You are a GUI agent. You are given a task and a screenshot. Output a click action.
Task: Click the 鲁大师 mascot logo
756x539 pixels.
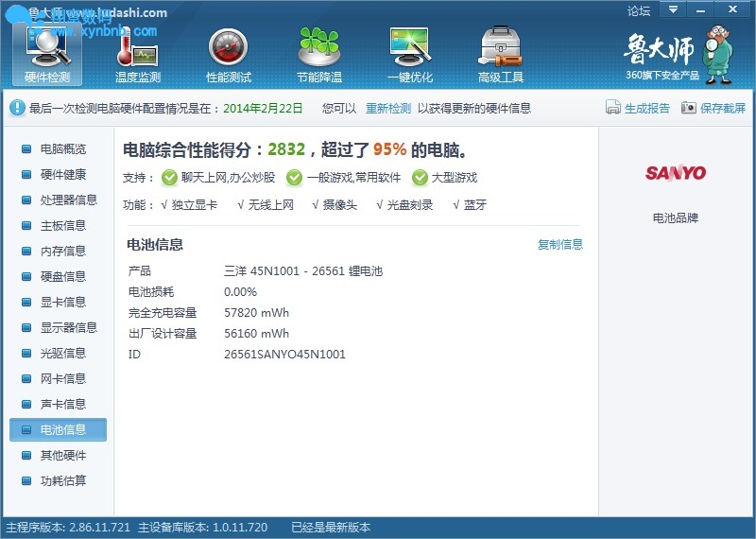pos(675,55)
